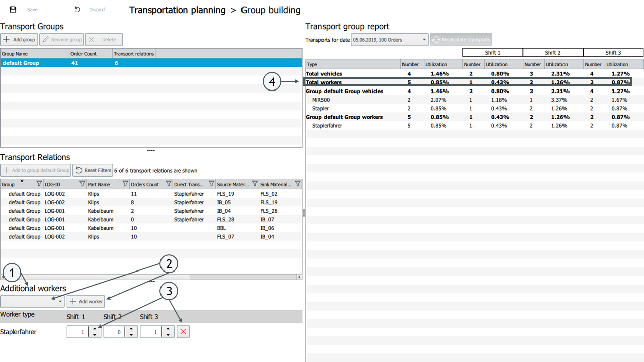Click the Add worker button

click(x=86, y=302)
